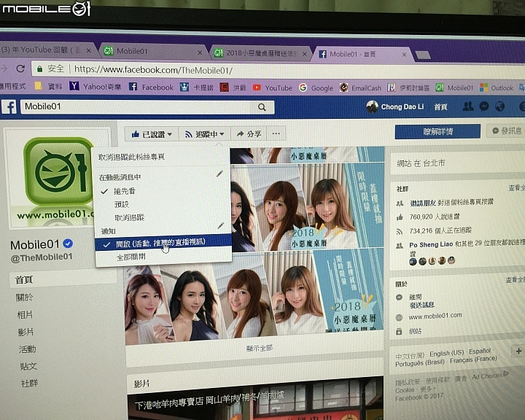This screenshot has width=525, height=420.
Task: Click Ad Choices footer link
Action: (487, 376)
